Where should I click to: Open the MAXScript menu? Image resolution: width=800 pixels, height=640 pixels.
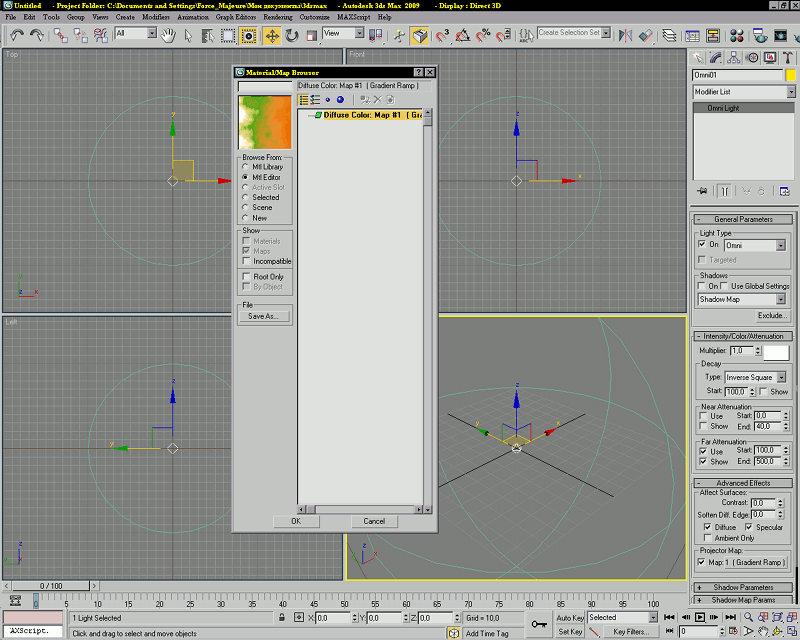pyautogui.click(x=354, y=17)
